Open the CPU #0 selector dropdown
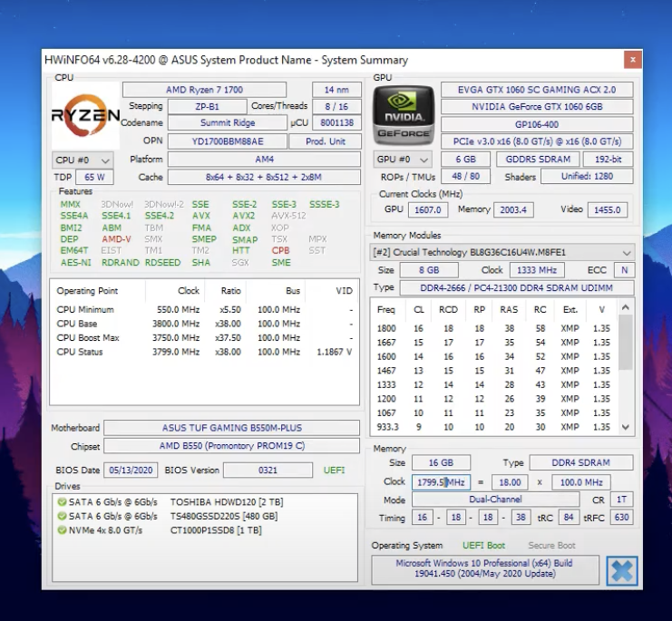The image size is (672, 621). [x=83, y=160]
